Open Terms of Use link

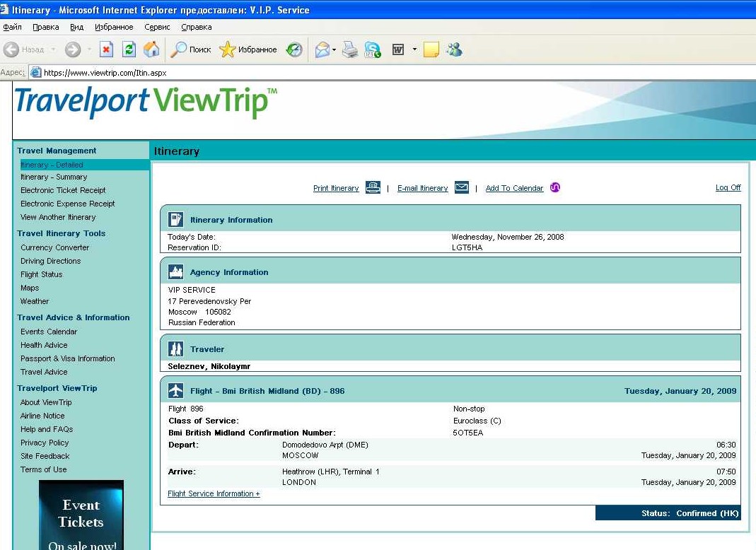coord(43,470)
